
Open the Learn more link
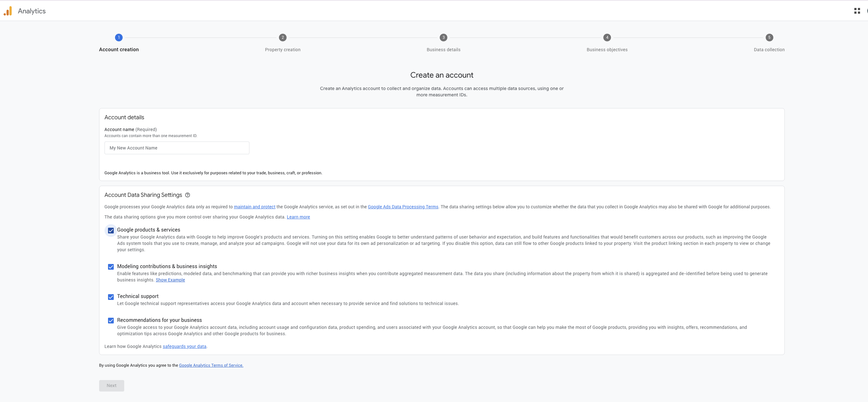point(298,217)
